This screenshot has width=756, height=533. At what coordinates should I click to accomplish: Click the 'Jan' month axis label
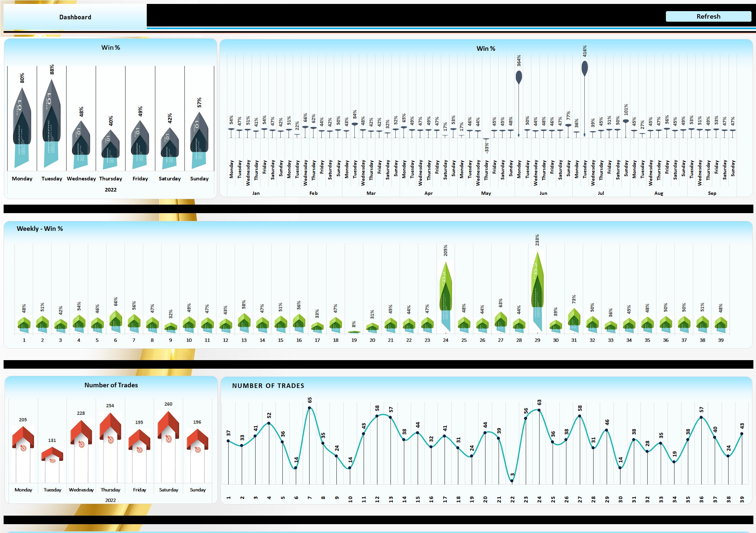pyautogui.click(x=256, y=193)
